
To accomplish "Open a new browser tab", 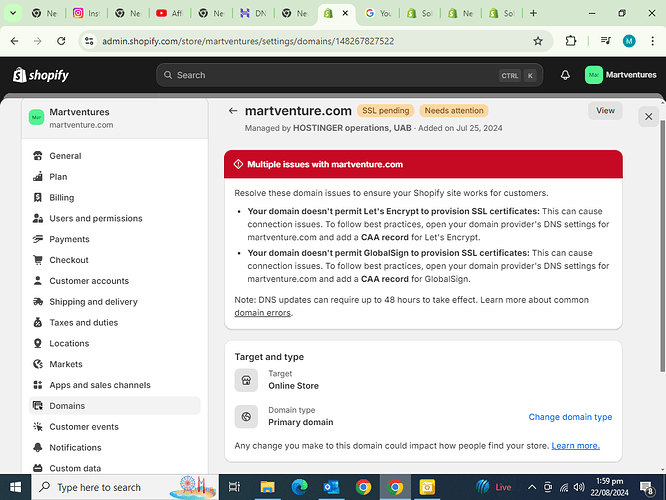I will (x=533, y=13).
